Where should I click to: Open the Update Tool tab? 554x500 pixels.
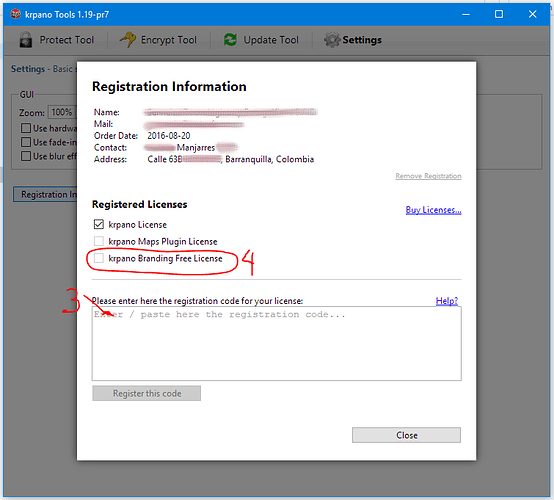point(261,40)
